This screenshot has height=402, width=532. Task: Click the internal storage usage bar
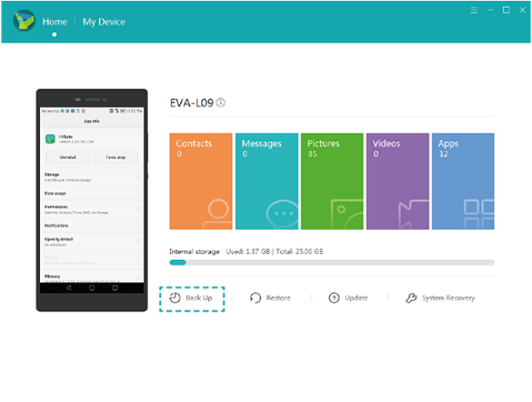click(x=332, y=263)
